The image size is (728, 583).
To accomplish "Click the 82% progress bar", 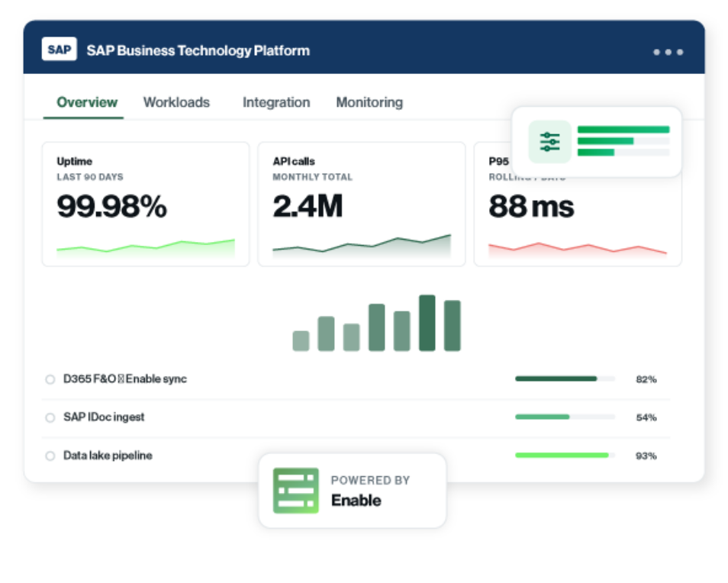I will click(565, 378).
